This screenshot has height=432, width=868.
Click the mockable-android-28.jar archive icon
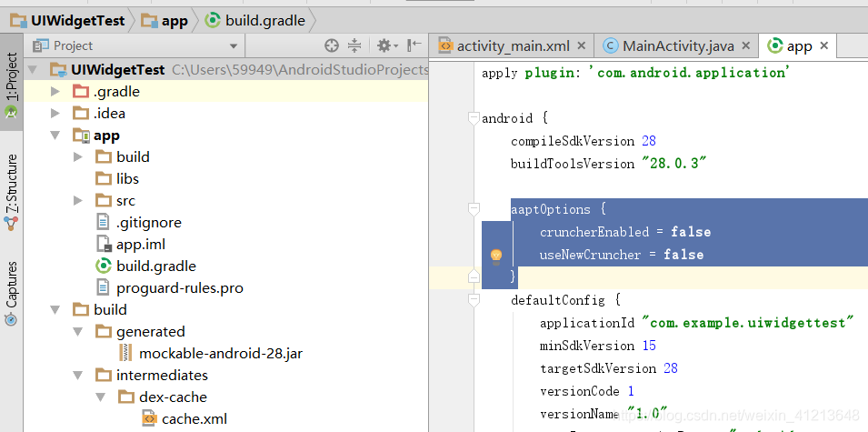126,354
